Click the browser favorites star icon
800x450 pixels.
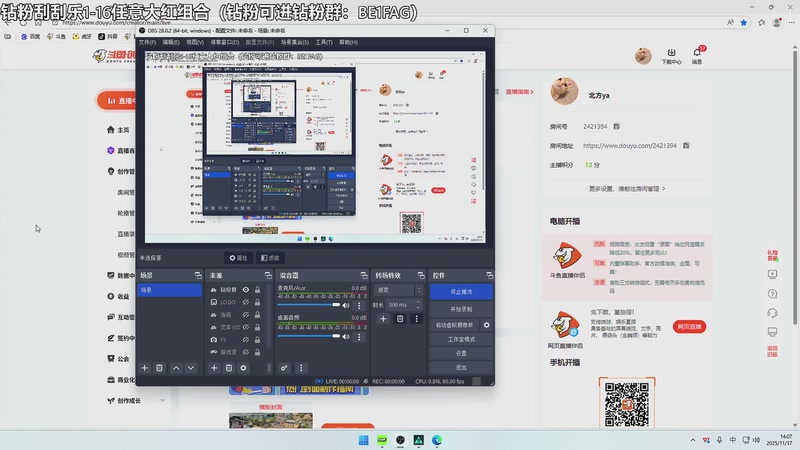(744, 22)
